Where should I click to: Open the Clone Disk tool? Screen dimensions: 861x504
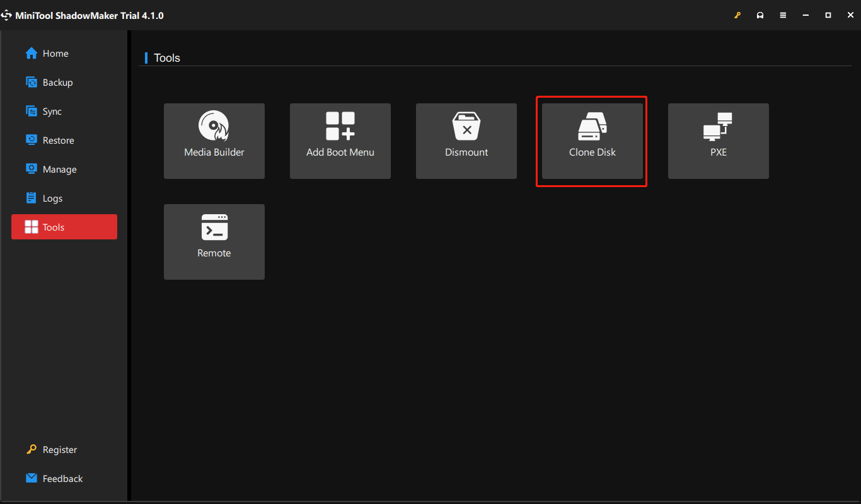[x=591, y=141]
